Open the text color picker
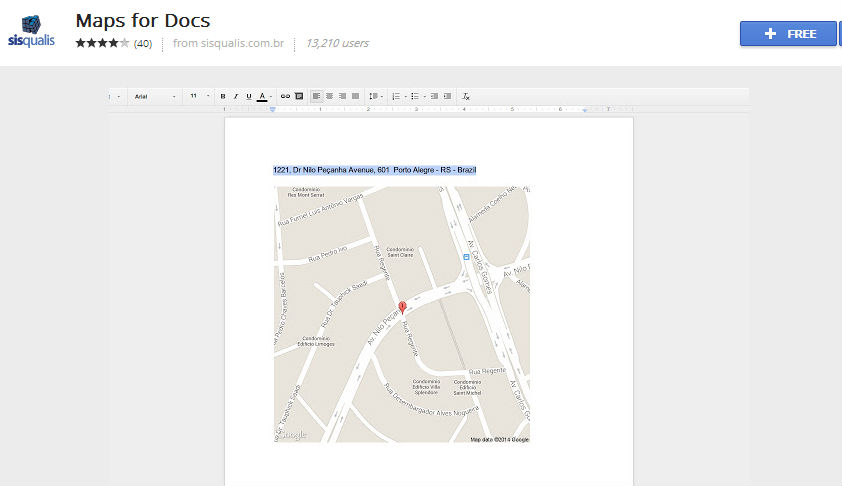 click(x=264, y=97)
